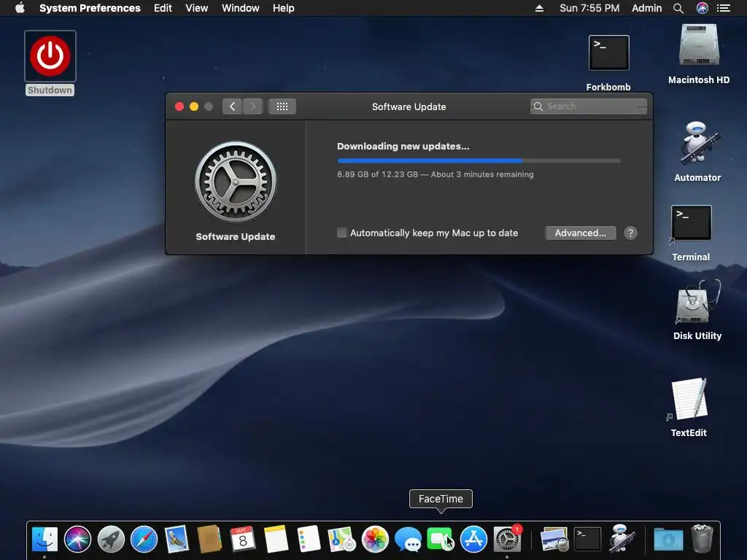This screenshot has height=560, width=747.
Task: Open Automator robot icon in Dock
Action: (x=621, y=538)
